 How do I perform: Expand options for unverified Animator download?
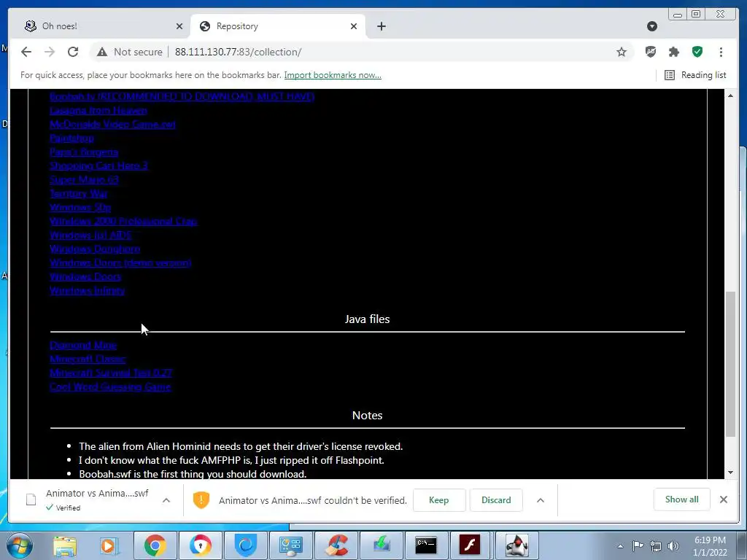tap(541, 500)
